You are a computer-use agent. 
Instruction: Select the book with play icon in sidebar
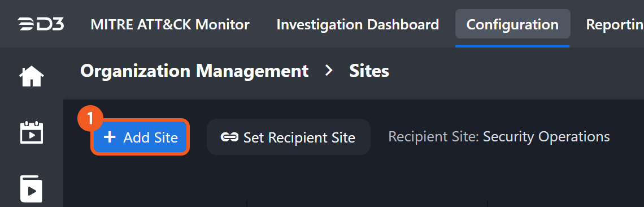click(32, 189)
